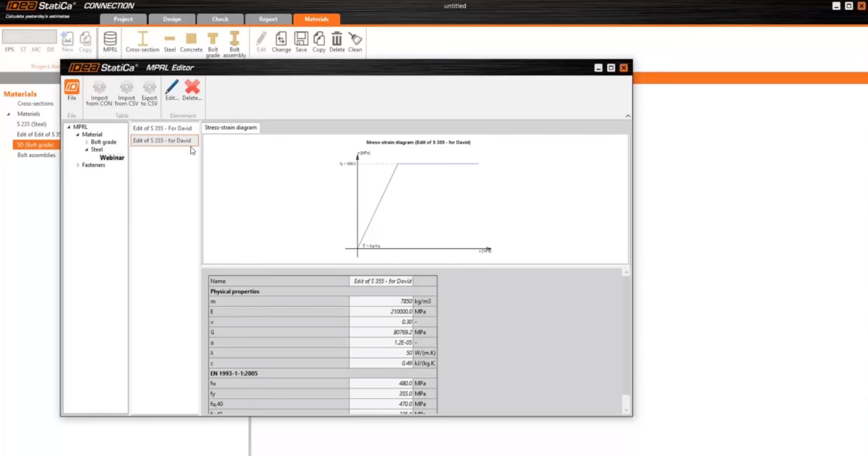868x456 pixels.
Task: Click the Copy project item icon beside New
Action: (85, 42)
